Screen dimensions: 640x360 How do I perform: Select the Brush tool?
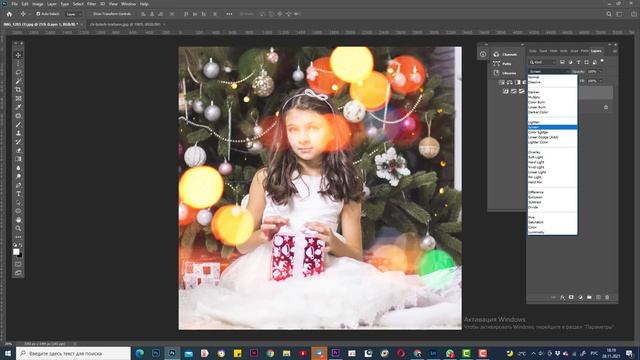18,124
